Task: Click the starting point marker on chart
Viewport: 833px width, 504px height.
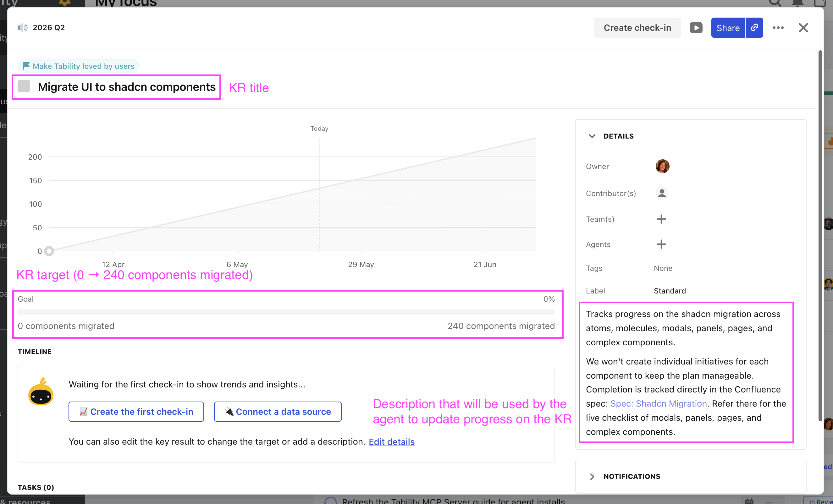Action: 49,251
